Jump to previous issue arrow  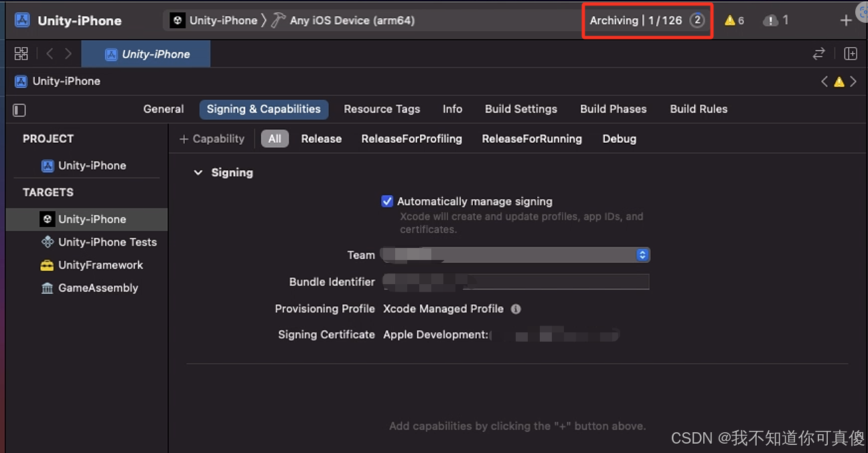[824, 81]
